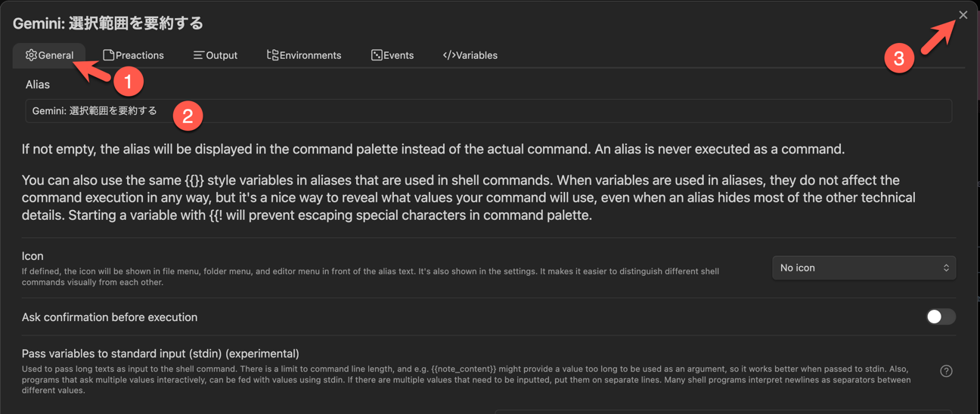
Task: Click the tree icon beside Environments
Action: coord(273,55)
